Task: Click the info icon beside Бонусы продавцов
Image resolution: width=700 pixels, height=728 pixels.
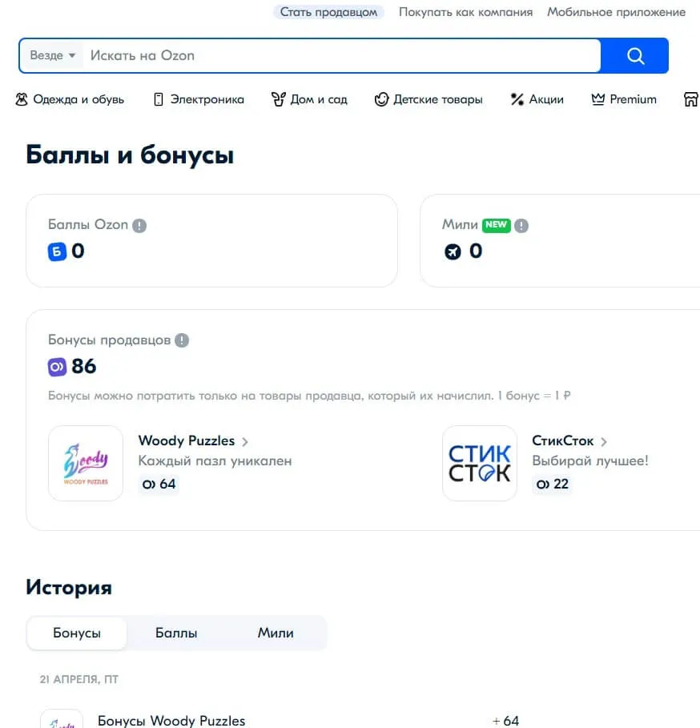Action: pyautogui.click(x=181, y=340)
